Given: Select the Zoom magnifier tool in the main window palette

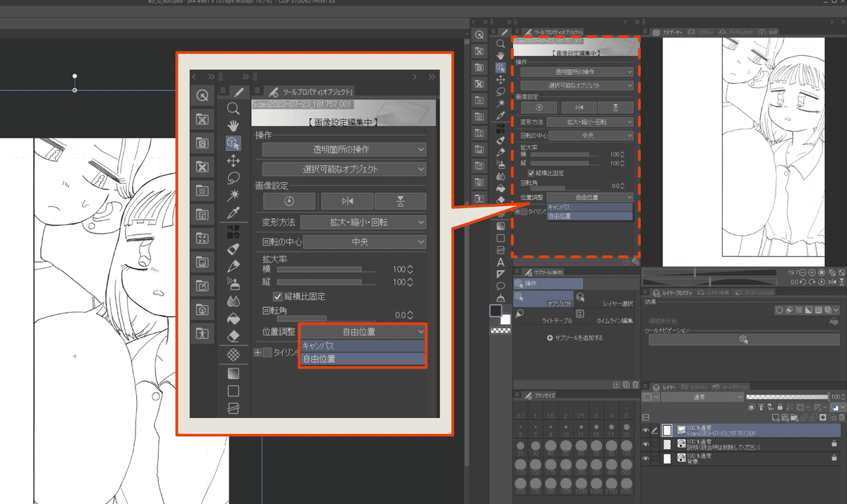Looking at the screenshot, I should [500, 44].
